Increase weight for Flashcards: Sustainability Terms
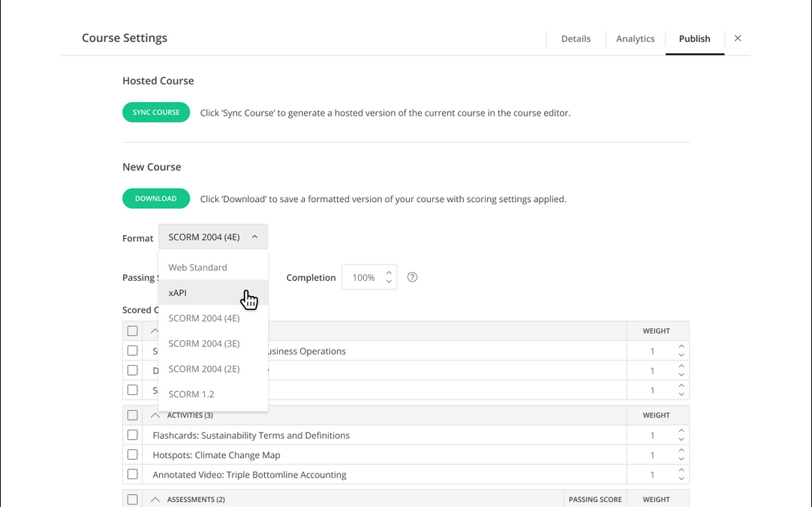812x507 pixels. point(681,431)
